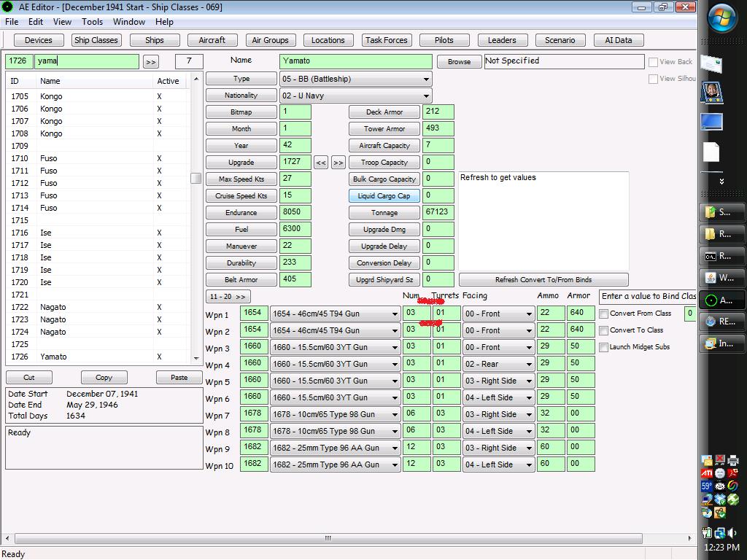Viewport: 747px width, 560px height.
Task: Expand the Wpn 10 weapon dropdown
Action: (x=336, y=464)
